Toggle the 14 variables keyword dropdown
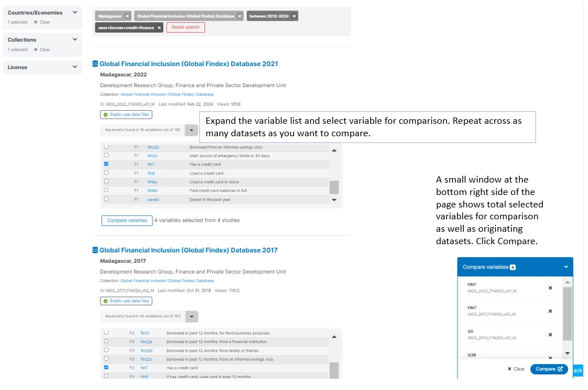588x390 pixels. pos(191,317)
